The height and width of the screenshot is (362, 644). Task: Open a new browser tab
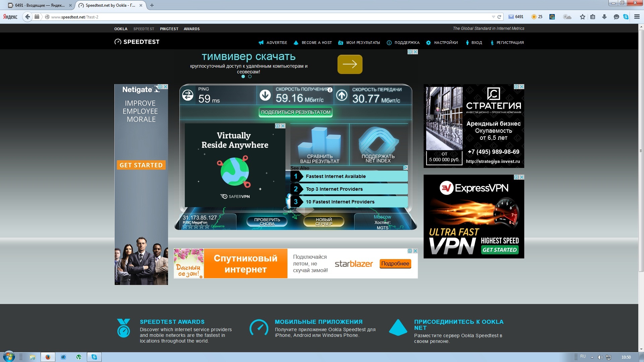click(152, 5)
